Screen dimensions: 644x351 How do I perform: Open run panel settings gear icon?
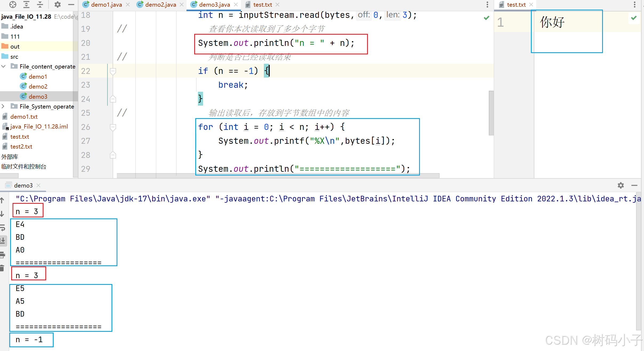tap(621, 185)
